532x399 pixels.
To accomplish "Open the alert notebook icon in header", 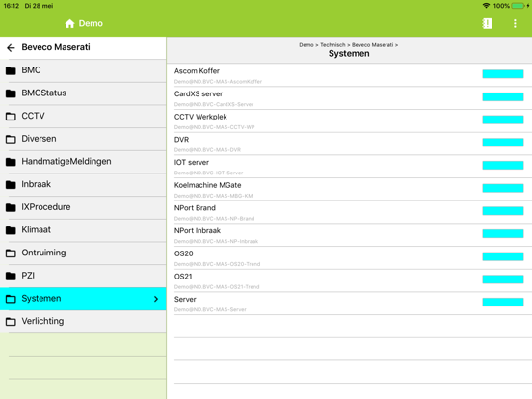I will coord(487,23).
